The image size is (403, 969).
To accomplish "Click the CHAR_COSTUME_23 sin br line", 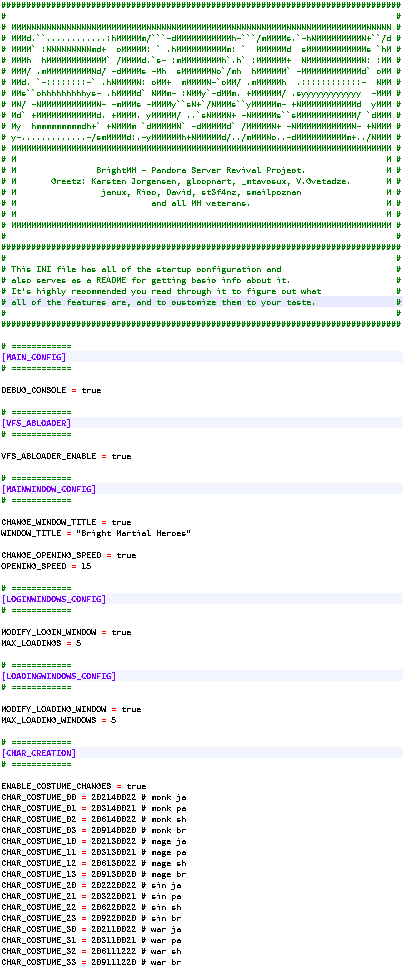I will click(91, 919).
